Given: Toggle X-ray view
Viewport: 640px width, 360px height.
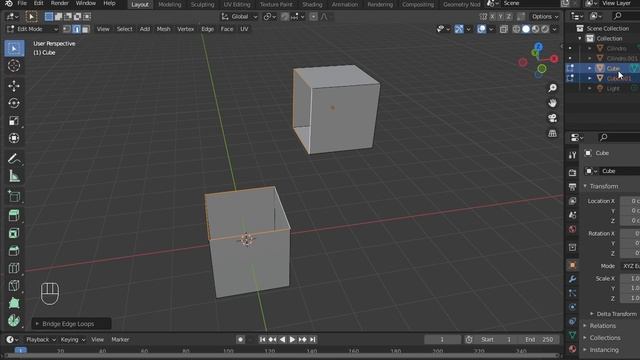Looking at the screenshot, I should [504, 29].
